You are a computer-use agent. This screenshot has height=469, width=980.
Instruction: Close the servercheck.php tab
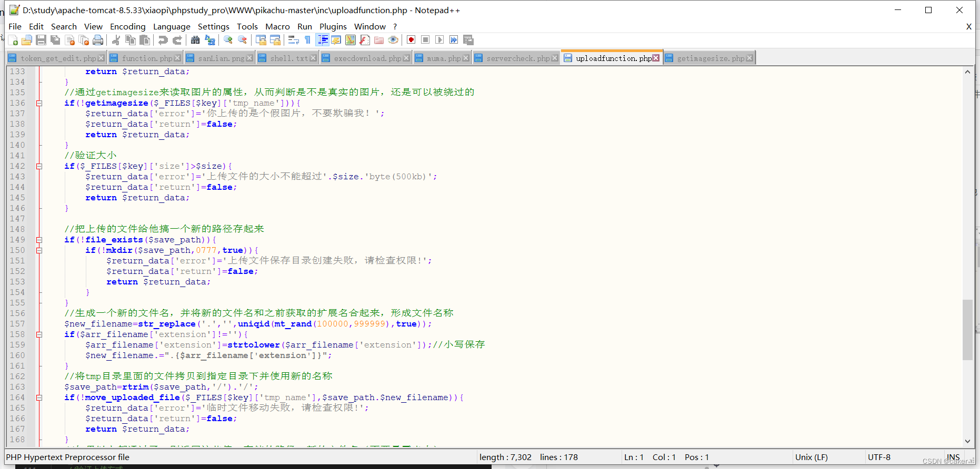pyautogui.click(x=555, y=58)
